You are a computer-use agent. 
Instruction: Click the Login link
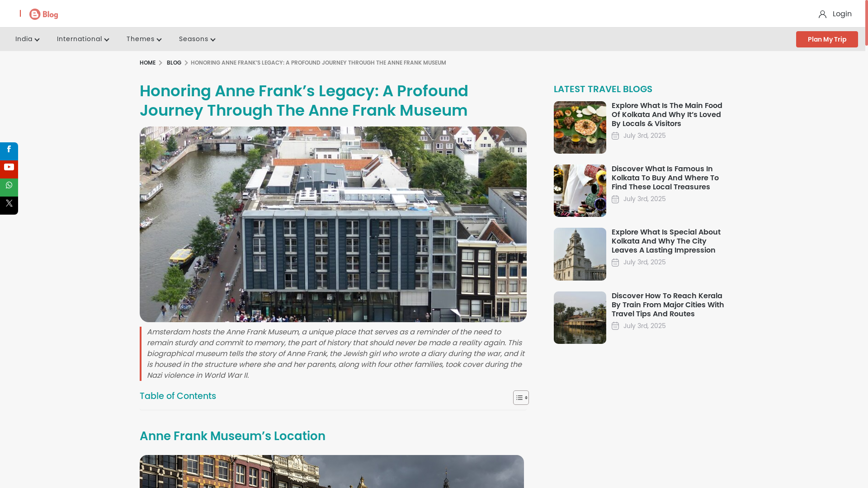(x=842, y=14)
